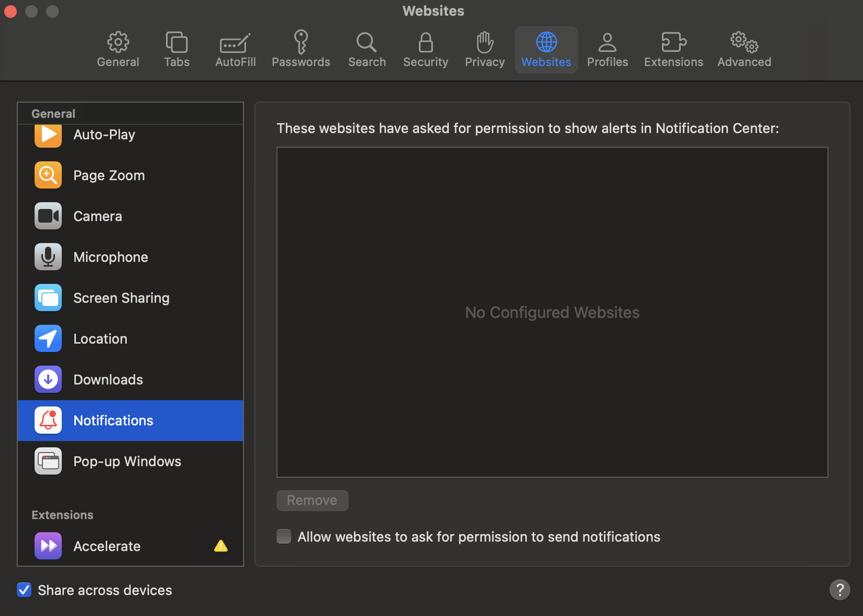The width and height of the screenshot is (863, 616).
Task: Select the Accelerate extension icon
Action: 48,546
